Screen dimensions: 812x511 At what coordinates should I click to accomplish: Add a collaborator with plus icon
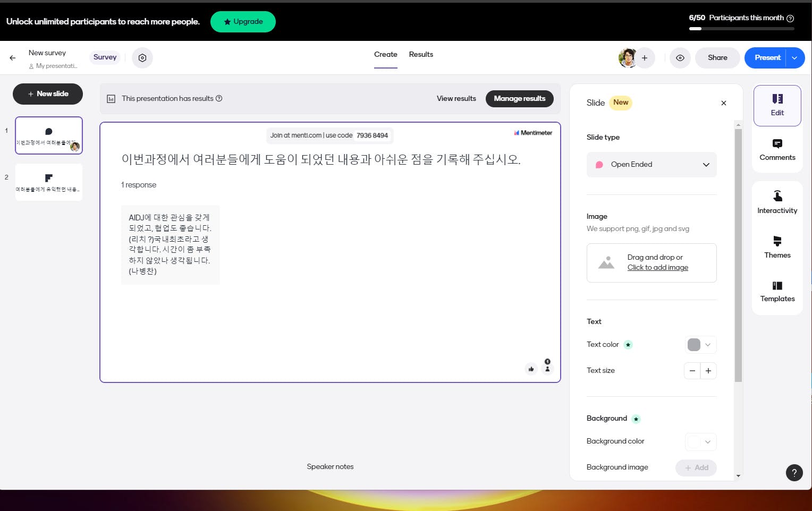[645, 58]
